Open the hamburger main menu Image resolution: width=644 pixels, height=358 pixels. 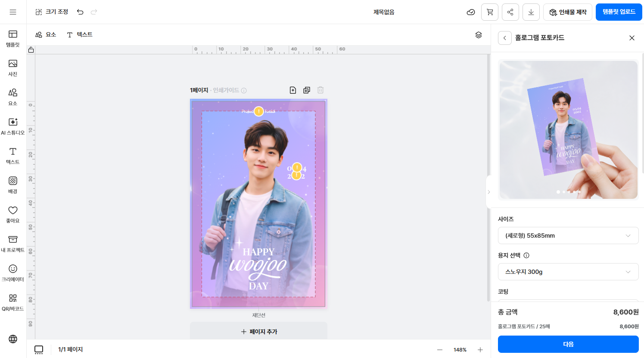[x=13, y=12]
